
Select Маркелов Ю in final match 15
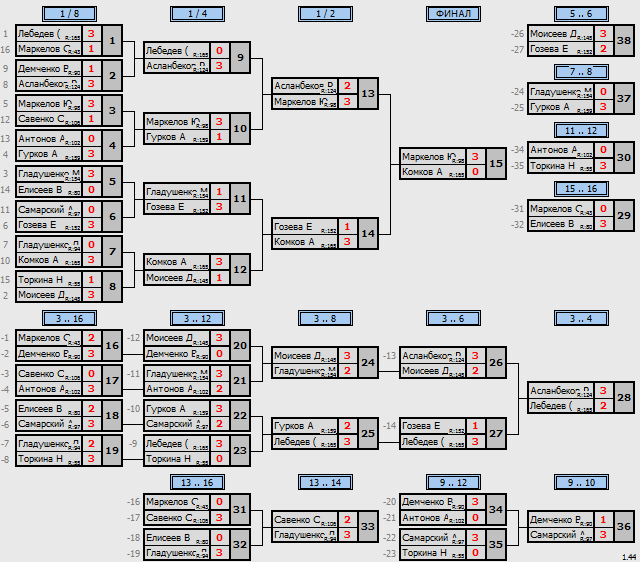click(x=433, y=157)
